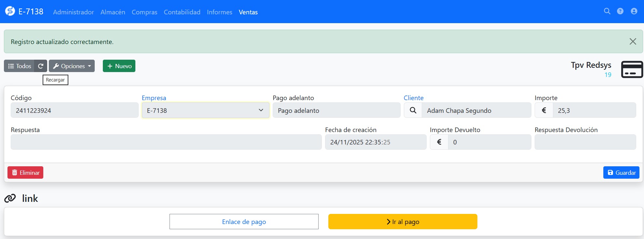Screen dimensions: 644x239
Task: Click the Enlace de pago link button
Action: (x=244, y=222)
